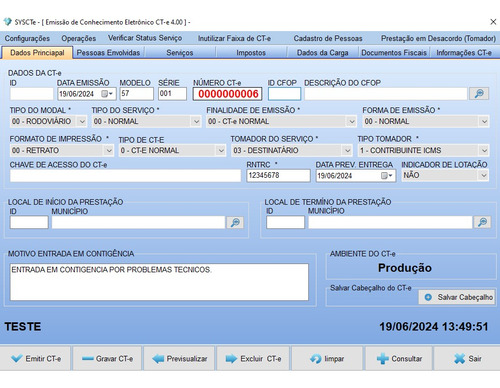The image size is (500, 388).
Task: Click the Local de Término Município field
Action: 390,222
